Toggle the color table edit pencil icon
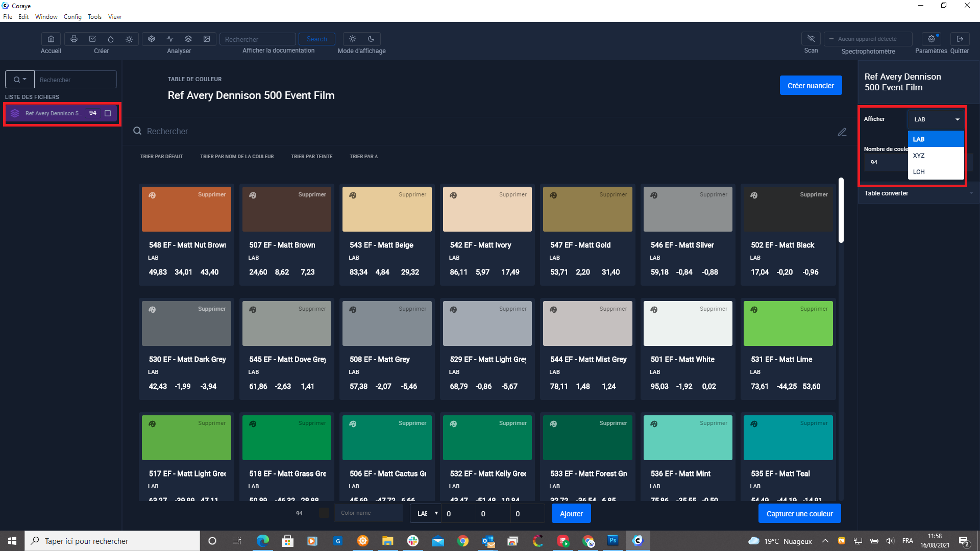Viewport: 980px width, 551px height. [x=843, y=132]
